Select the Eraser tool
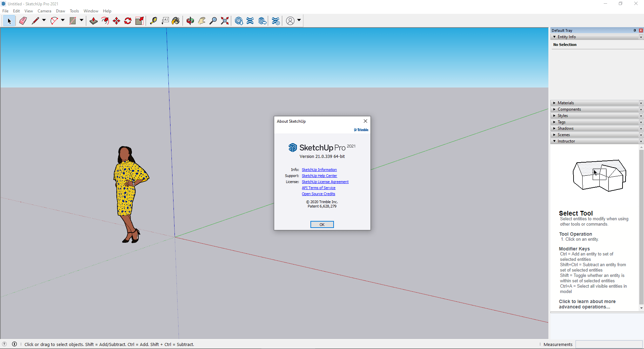This screenshot has width=644, height=349. click(x=23, y=21)
